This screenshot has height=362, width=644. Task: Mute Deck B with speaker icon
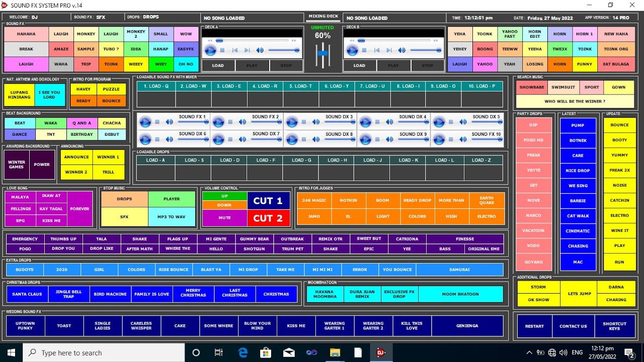pos(401,50)
